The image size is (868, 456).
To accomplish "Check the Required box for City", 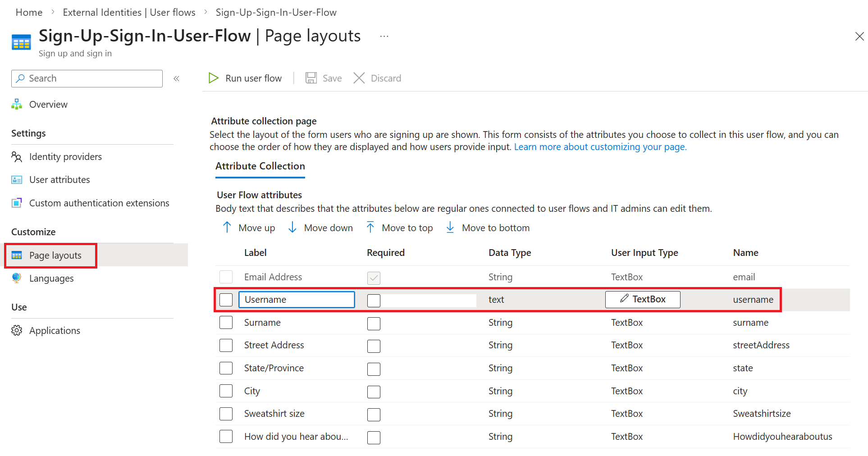I will pos(374,392).
